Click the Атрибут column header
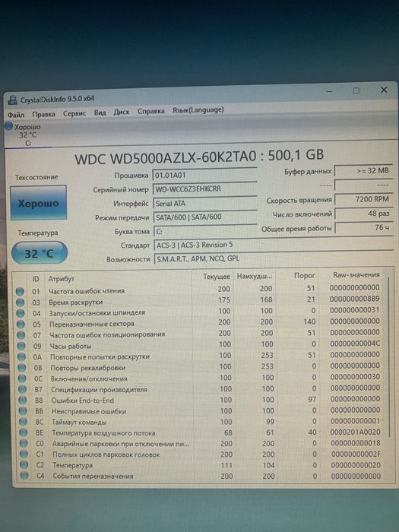 click(61, 279)
